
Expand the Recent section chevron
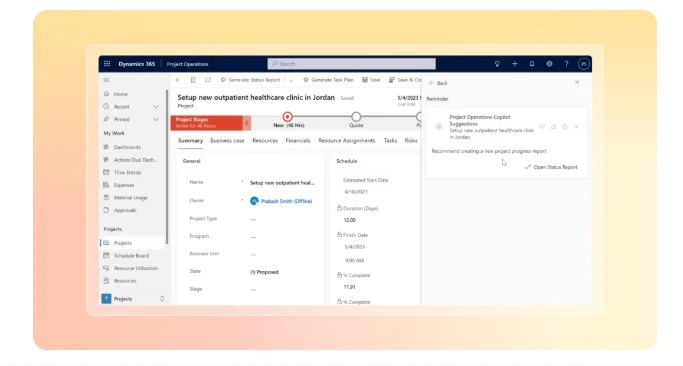[156, 107]
